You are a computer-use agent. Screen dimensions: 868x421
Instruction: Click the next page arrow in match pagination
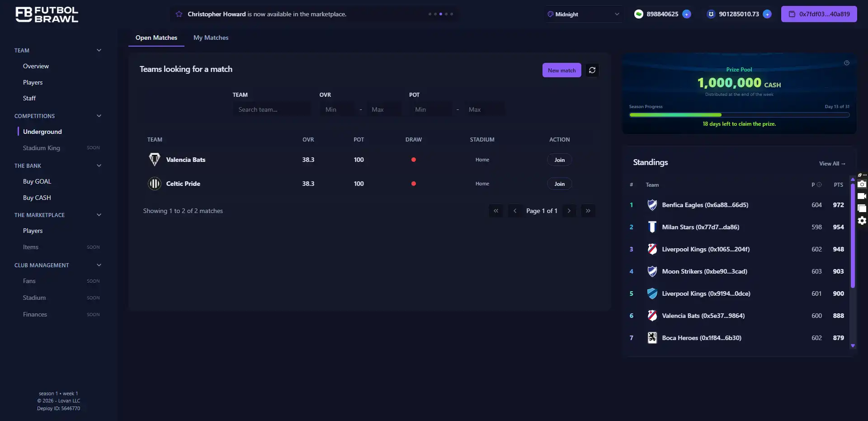[x=569, y=211]
